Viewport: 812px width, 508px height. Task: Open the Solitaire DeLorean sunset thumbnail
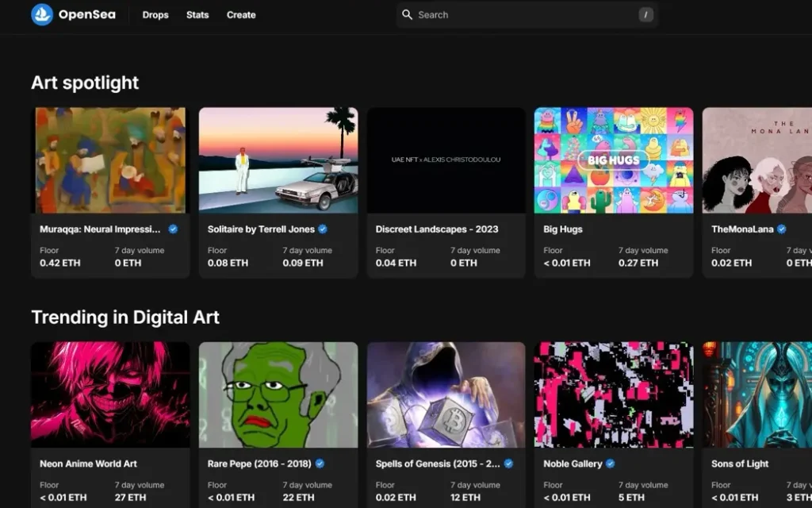click(278, 160)
